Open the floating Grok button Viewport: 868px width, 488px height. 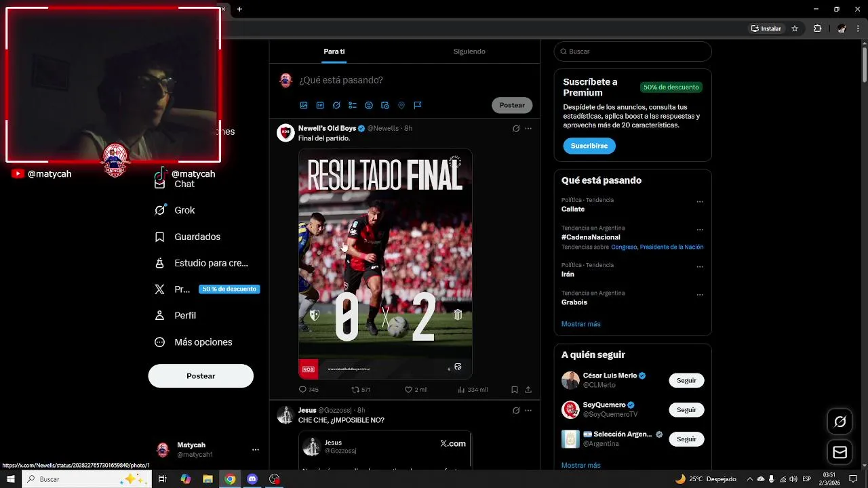coord(840,422)
